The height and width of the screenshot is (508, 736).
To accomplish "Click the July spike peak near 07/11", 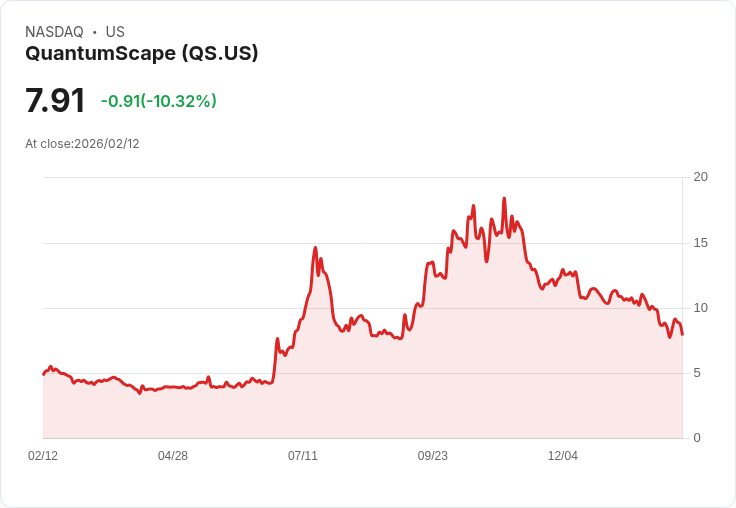I will coord(315,248).
